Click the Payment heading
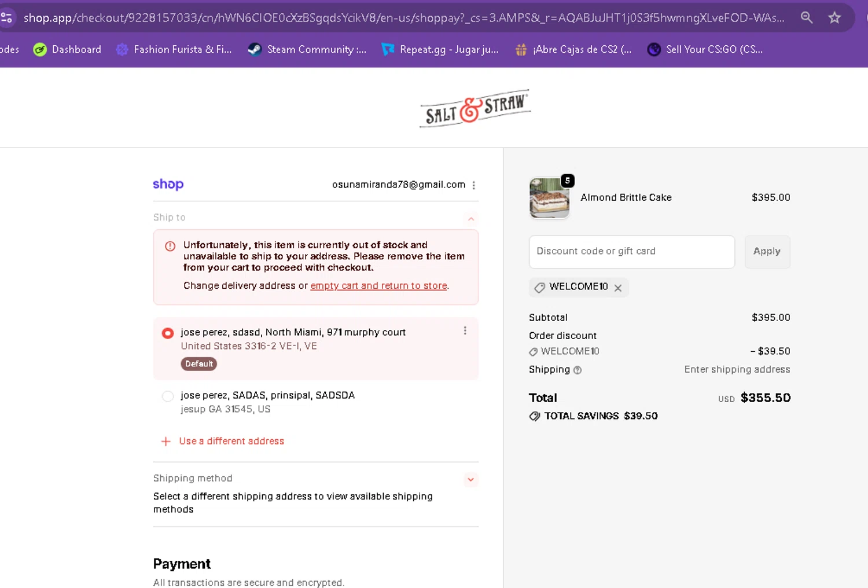Image resolution: width=868 pixels, height=588 pixels. coord(182,564)
